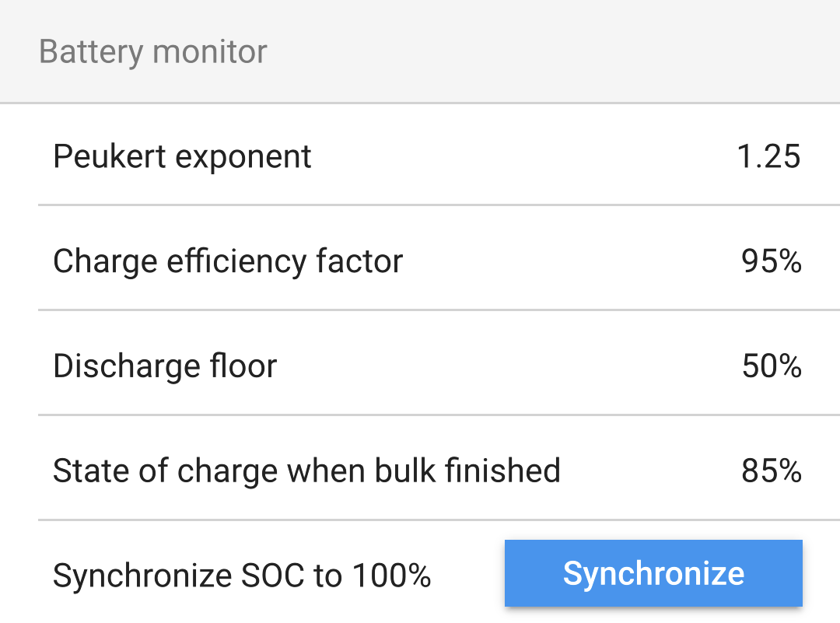Viewport: 840px width, 623px height.
Task: Edit the Charge efficiency factor percentage
Action: pos(772,261)
